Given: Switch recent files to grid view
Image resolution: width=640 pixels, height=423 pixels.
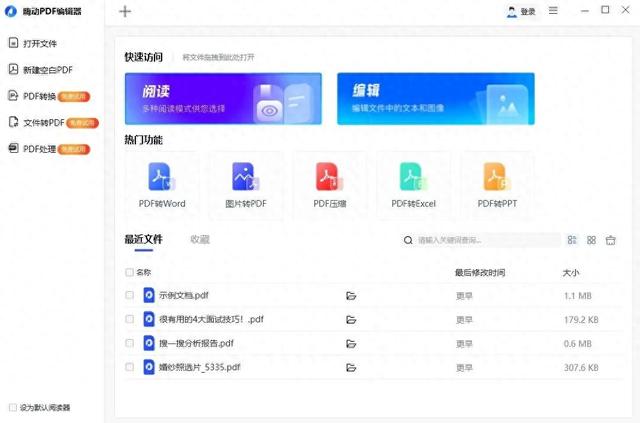Looking at the screenshot, I should tap(591, 240).
